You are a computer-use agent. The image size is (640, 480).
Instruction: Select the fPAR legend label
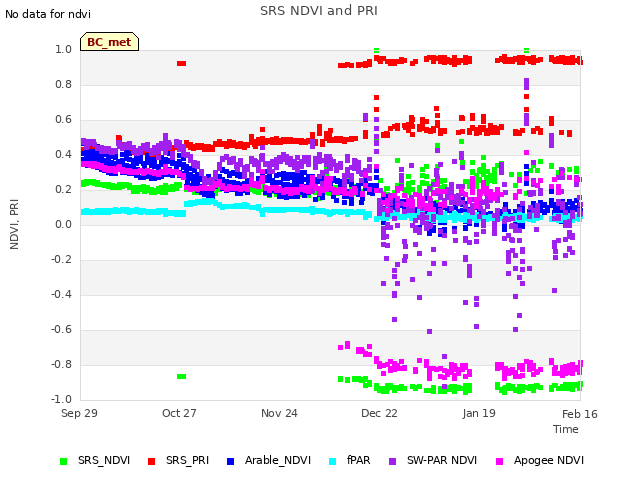tap(358, 460)
